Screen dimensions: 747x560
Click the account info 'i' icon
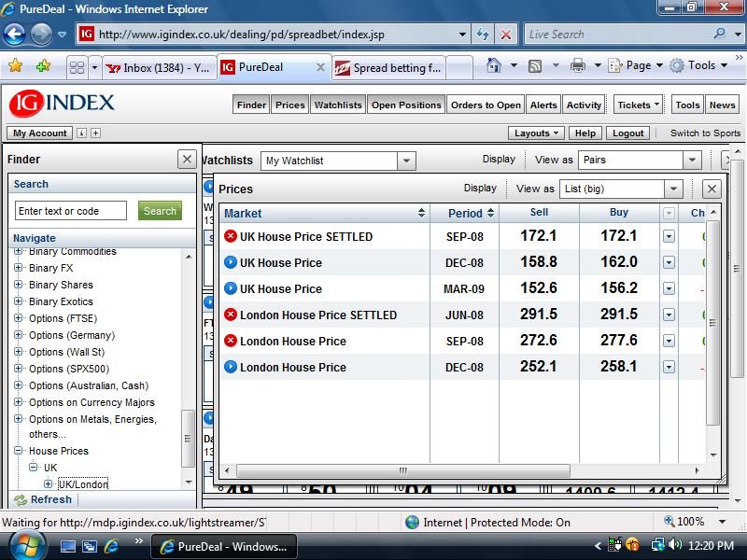pos(81,133)
